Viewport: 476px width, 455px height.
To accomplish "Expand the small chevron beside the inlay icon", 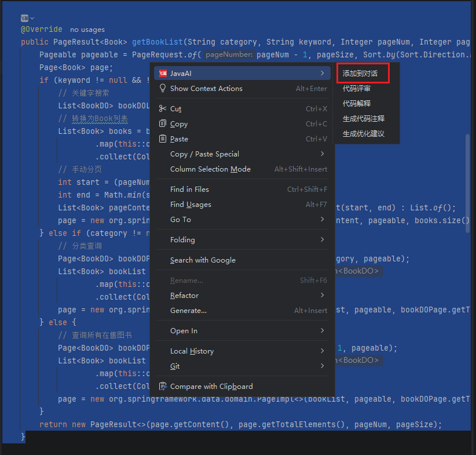I will point(32,19).
